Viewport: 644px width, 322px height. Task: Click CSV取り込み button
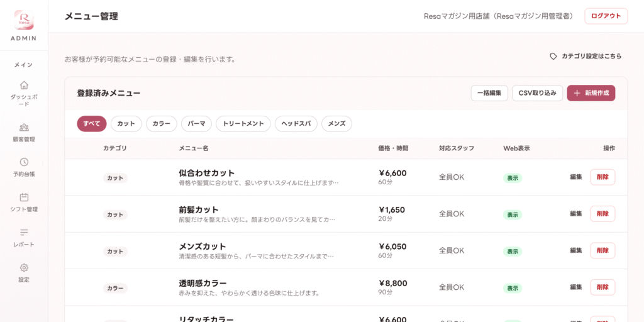coord(537,93)
